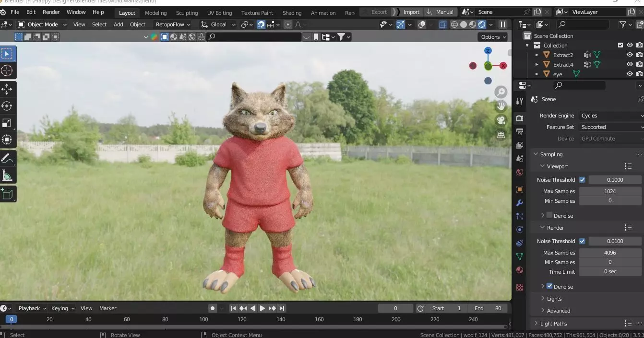Disable Render Noise Threshold checkbox
This screenshot has height=338, width=644.
[x=582, y=241]
